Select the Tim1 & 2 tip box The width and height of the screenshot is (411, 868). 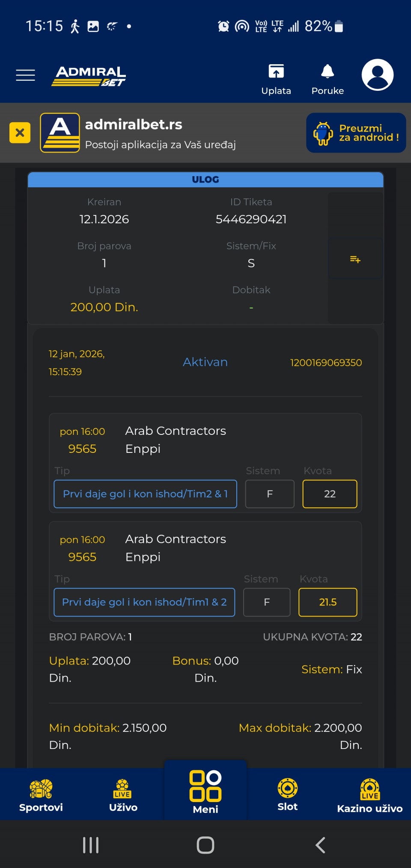point(144,602)
